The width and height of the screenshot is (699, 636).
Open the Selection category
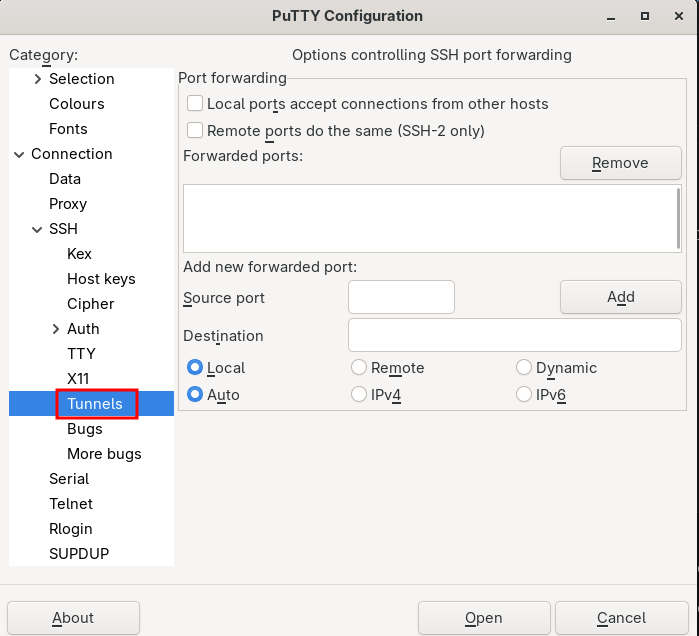click(82, 79)
